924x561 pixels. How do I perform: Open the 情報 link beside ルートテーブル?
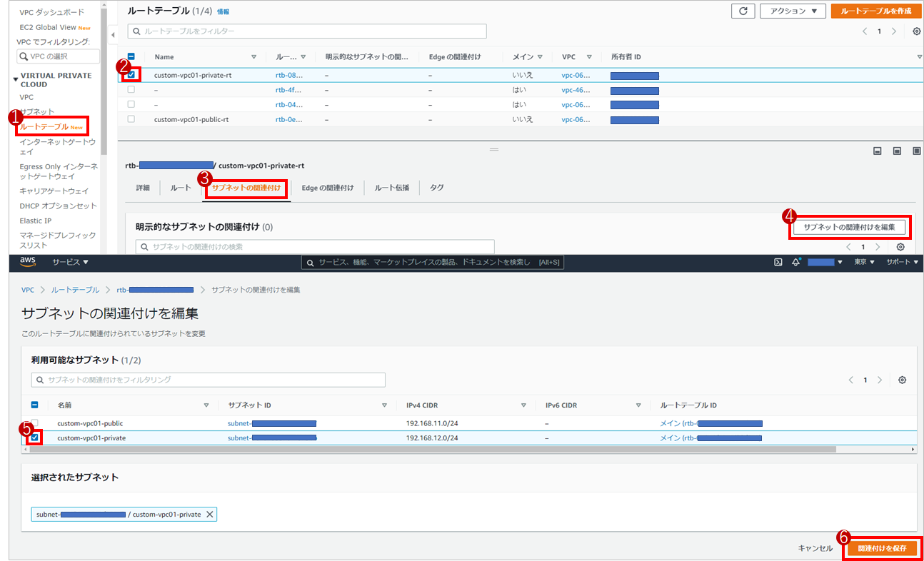click(x=224, y=12)
